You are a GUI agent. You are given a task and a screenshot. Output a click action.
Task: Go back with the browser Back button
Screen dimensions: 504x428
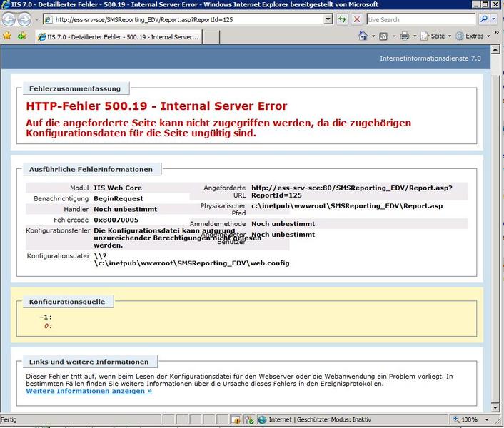click(9, 19)
